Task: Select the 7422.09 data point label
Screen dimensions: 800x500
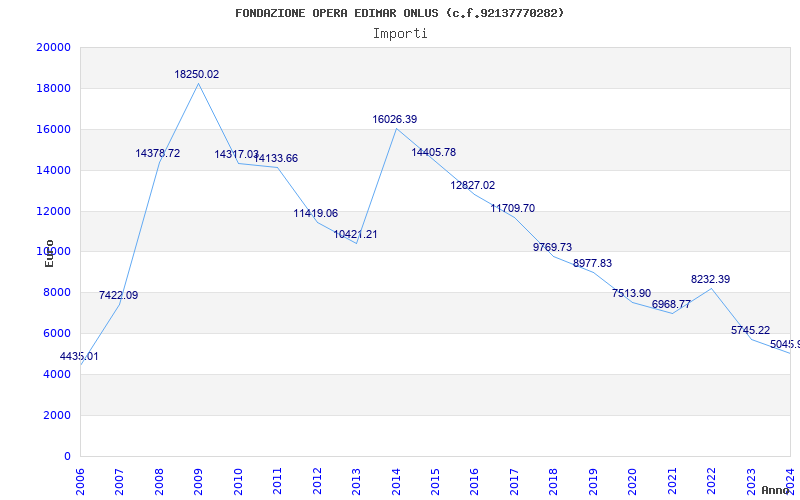Action: click(118, 295)
